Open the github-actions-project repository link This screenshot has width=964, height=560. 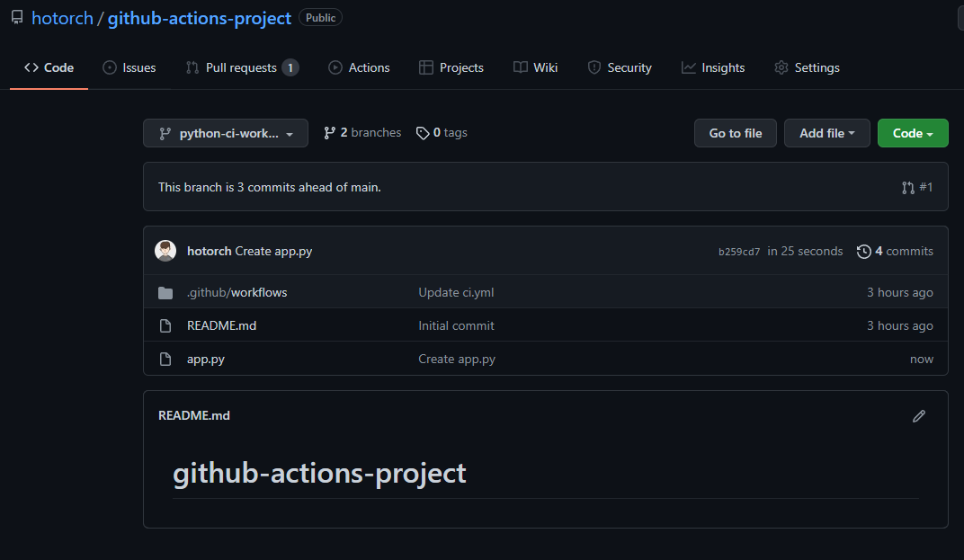coord(200,19)
